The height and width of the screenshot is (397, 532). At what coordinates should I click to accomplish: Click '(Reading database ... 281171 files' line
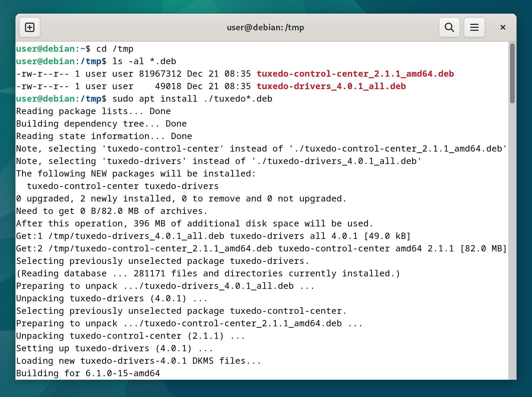[x=208, y=273]
